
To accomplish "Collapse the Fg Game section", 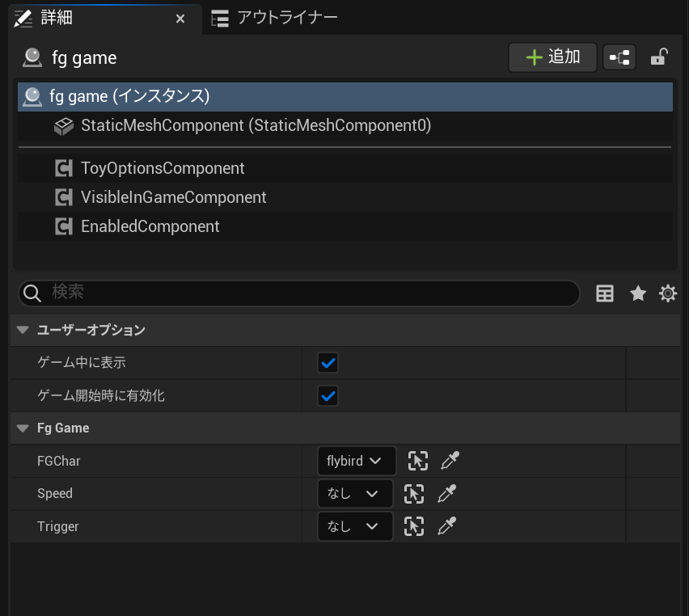I will tap(23, 428).
